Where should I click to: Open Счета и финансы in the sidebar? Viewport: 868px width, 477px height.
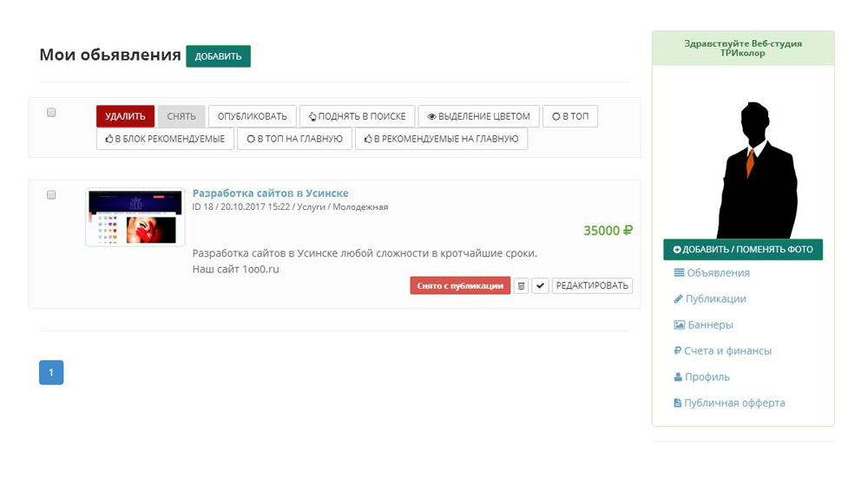[722, 351]
